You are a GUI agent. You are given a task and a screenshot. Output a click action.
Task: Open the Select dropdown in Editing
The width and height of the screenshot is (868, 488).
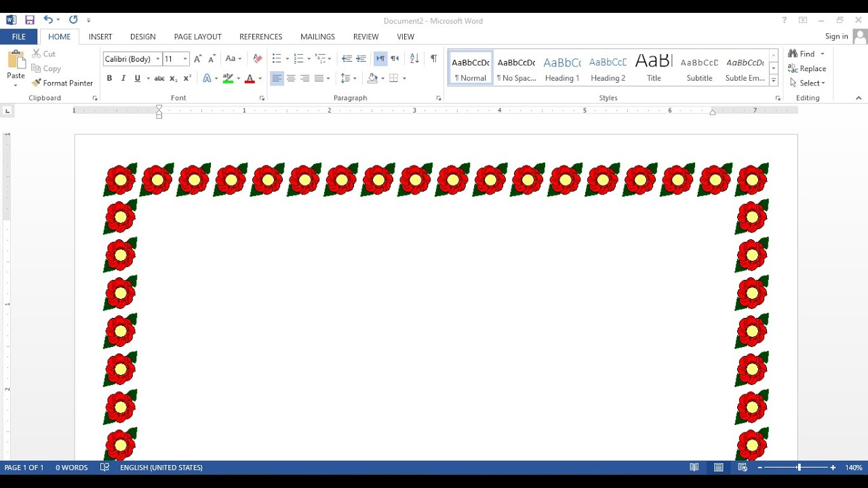tap(807, 83)
